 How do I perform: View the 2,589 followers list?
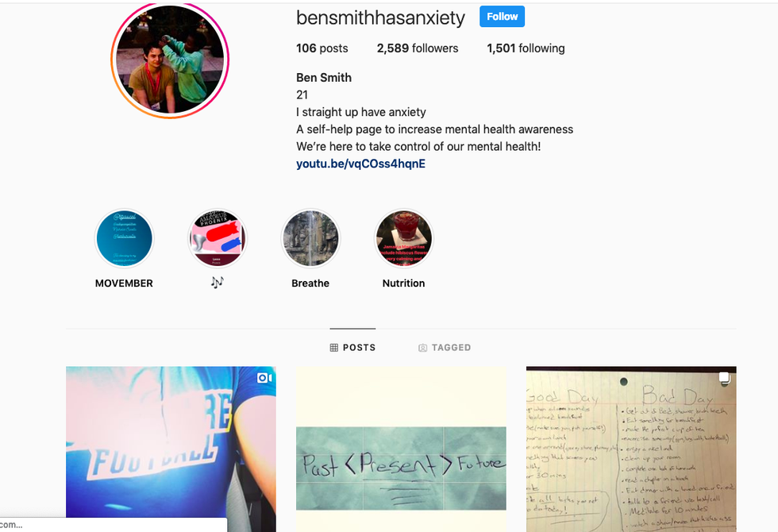pos(418,48)
